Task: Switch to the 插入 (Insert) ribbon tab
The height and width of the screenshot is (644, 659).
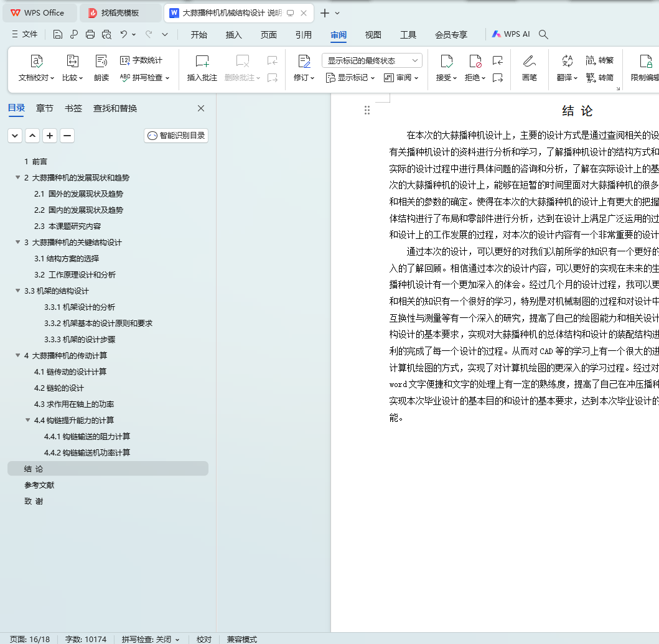Action: coord(234,34)
